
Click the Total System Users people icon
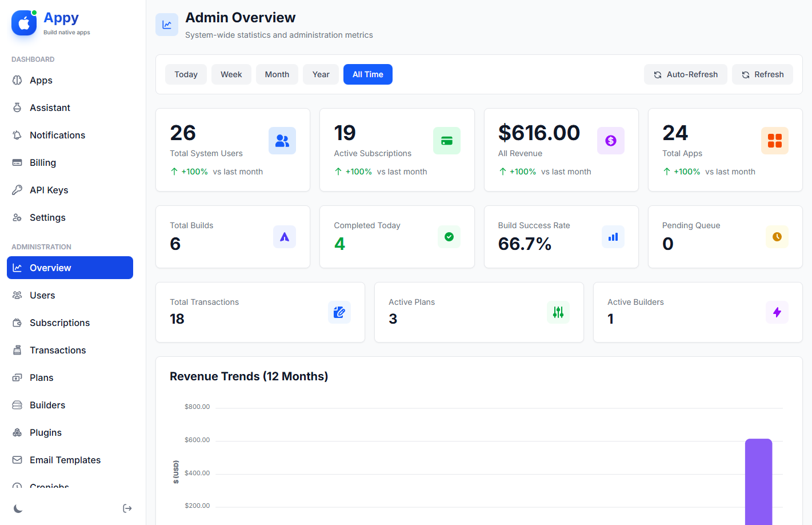(282, 141)
